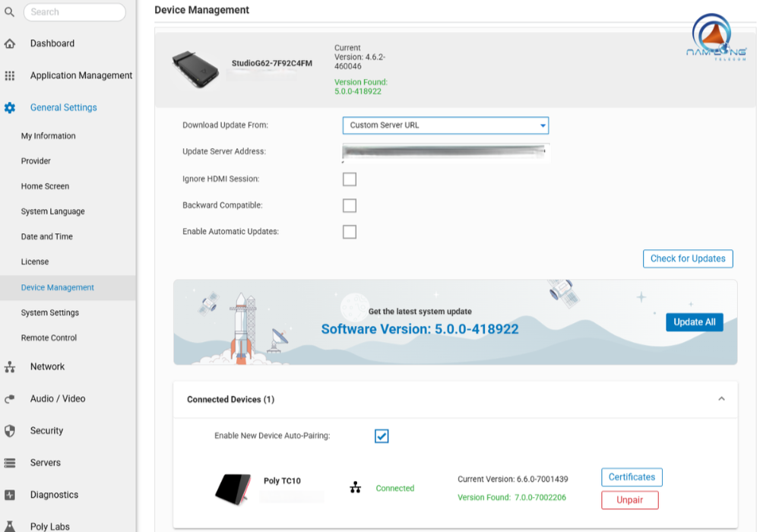Screen dimensions: 760x532
Task: Open Remote Control settings
Action: pyautogui.click(x=49, y=337)
